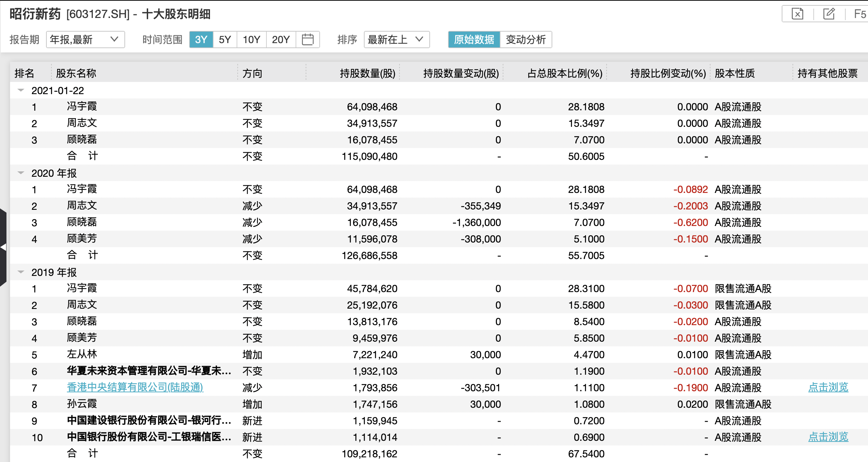
Task: Select the 3Y time range
Action: [x=201, y=40]
